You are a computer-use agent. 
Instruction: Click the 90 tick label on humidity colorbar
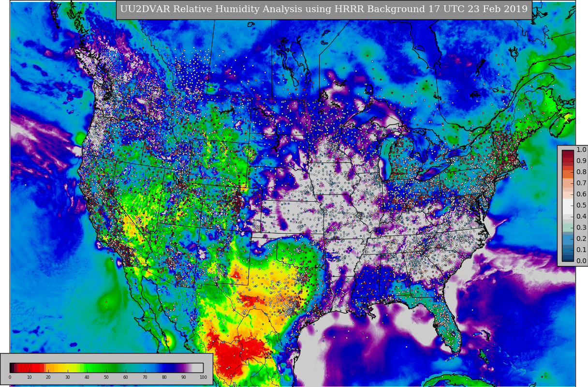click(x=184, y=377)
